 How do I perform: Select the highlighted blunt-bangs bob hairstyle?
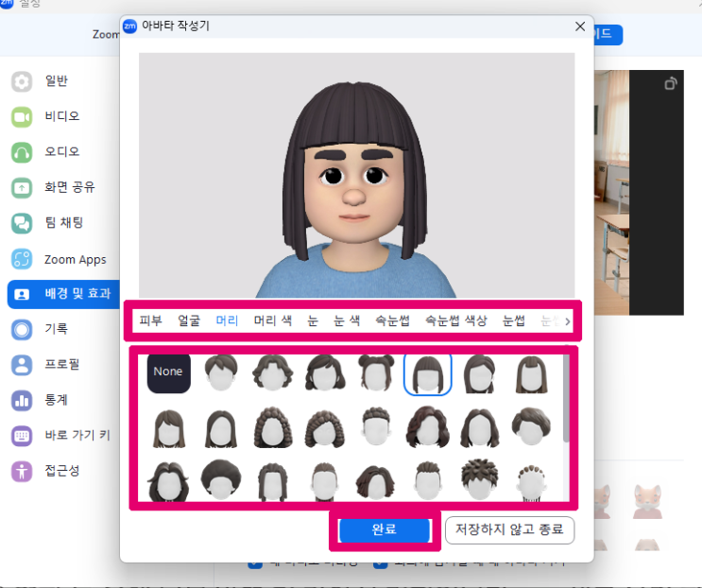click(428, 373)
